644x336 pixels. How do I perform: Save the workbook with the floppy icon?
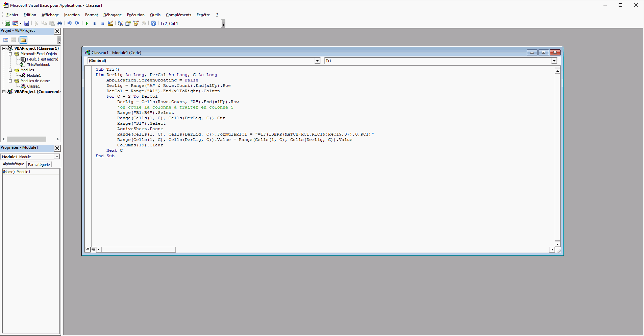[x=27, y=23]
